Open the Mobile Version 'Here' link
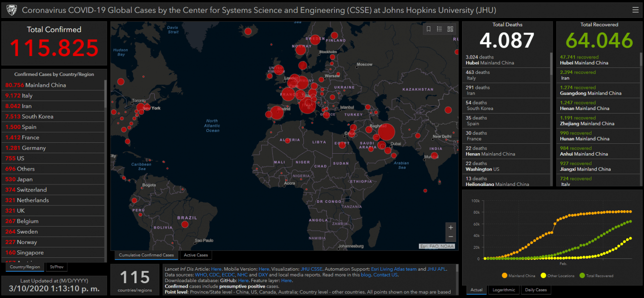Screen dimensions: 644x298 pos(264,269)
